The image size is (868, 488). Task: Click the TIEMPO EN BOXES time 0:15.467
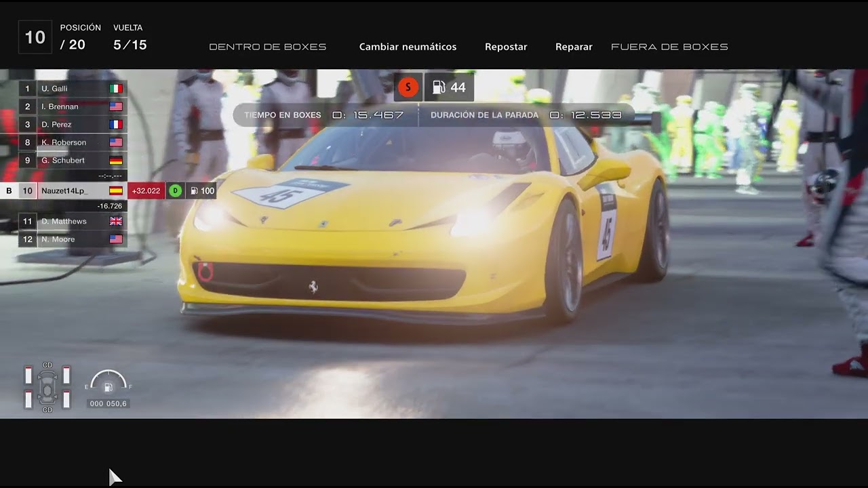coord(368,115)
